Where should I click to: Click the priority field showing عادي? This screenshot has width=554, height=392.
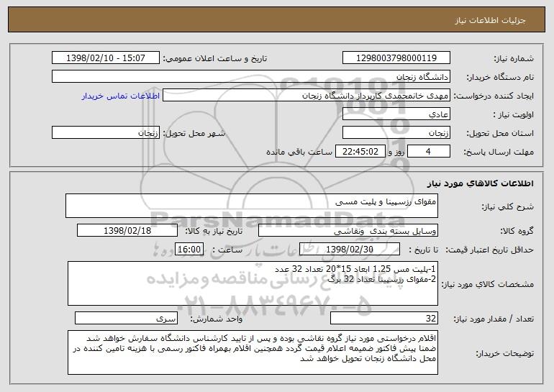(396, 114)
